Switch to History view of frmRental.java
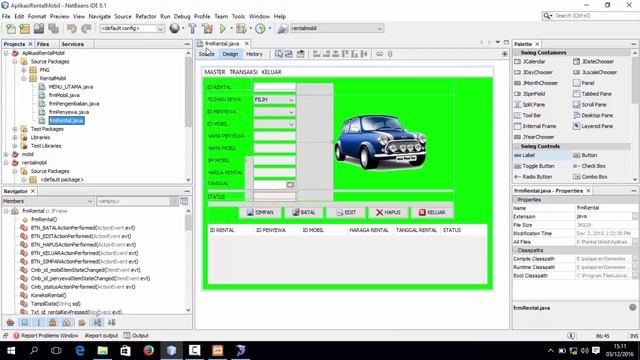640x360 pixels. point(254,54)
